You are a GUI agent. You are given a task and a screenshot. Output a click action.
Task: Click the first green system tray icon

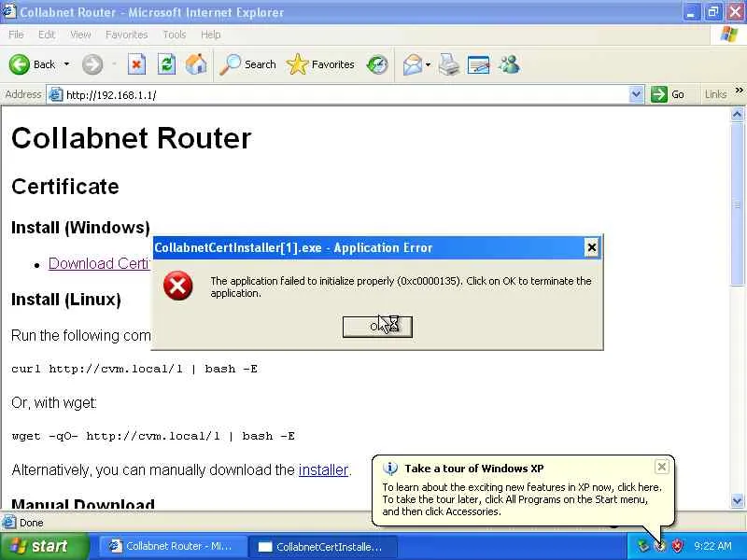click(x=642, y=546)
